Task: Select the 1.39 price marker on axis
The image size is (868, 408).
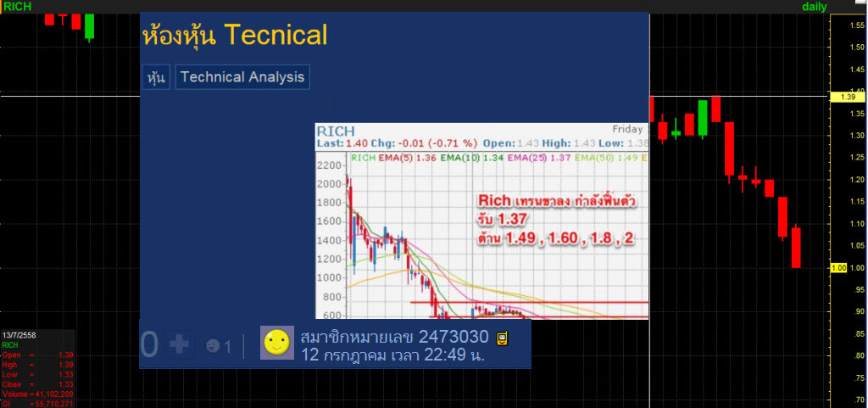Action: click(x=847, y=97)
